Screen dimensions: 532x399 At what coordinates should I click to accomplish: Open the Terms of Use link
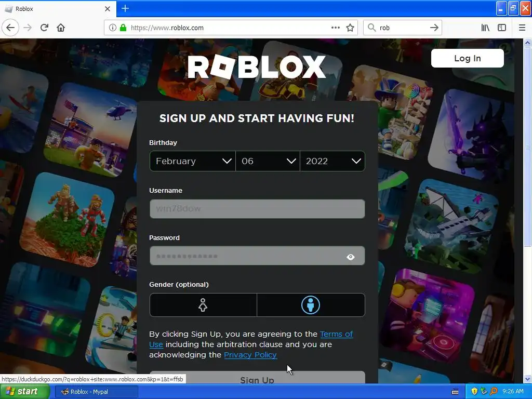[336, 334]
